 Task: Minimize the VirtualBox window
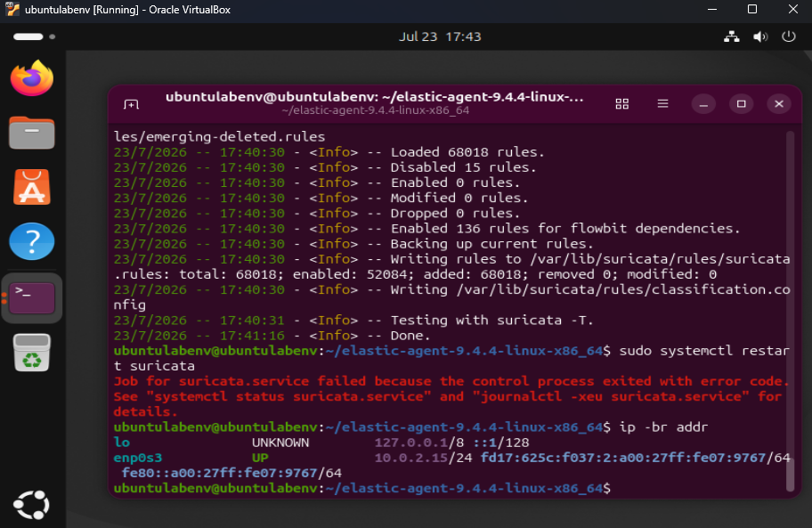pos(712,9)
